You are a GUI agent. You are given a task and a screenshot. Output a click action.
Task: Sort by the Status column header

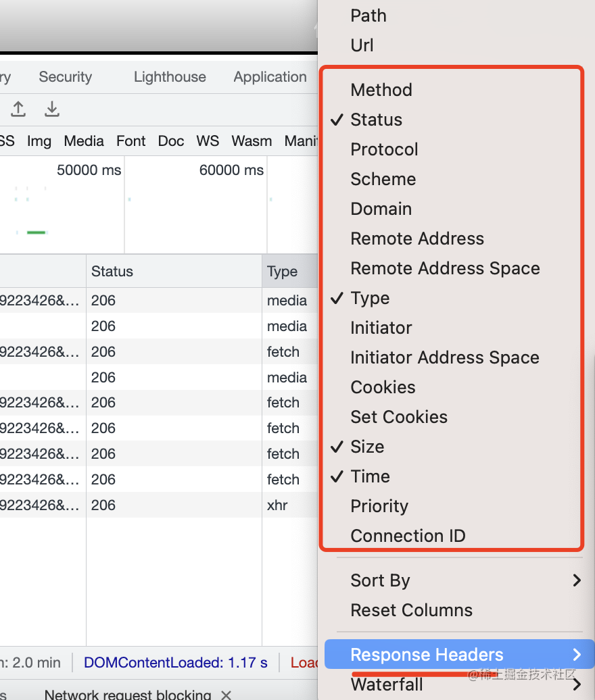(112, 272)
